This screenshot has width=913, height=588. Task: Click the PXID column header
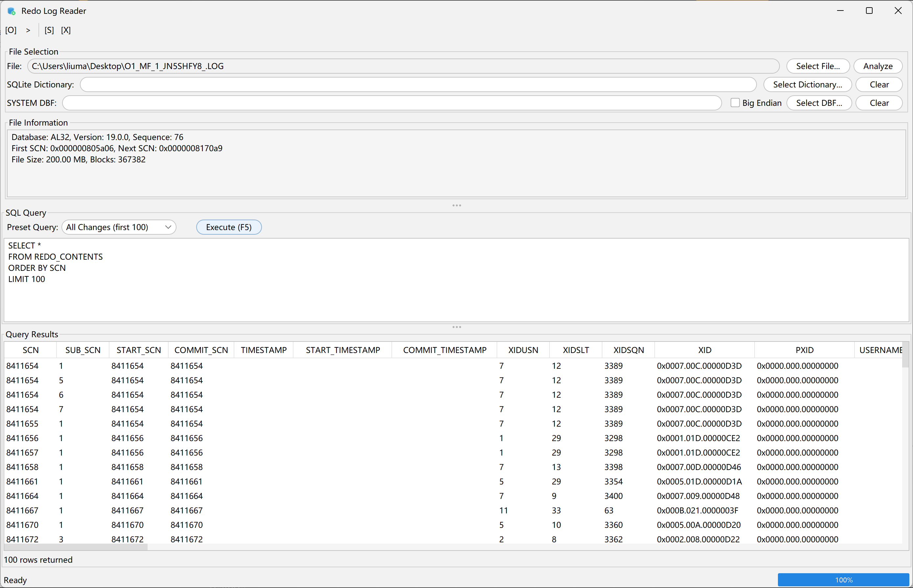(805, 350)
